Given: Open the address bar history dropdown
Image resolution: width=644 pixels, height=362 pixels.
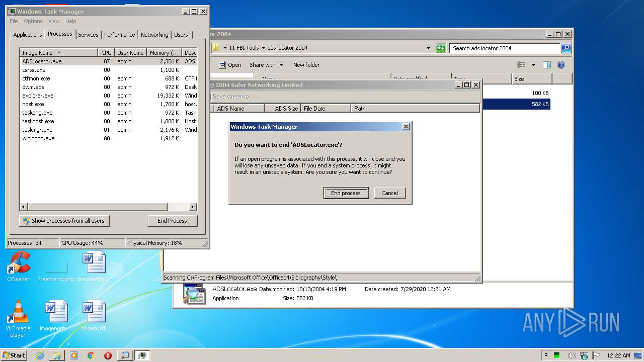Looking at the screenshot, I should click(428, 48).
